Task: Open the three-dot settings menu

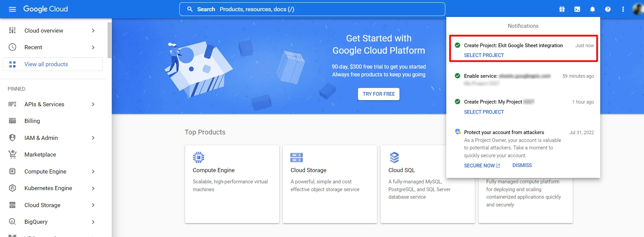Action: click(623, 9)
